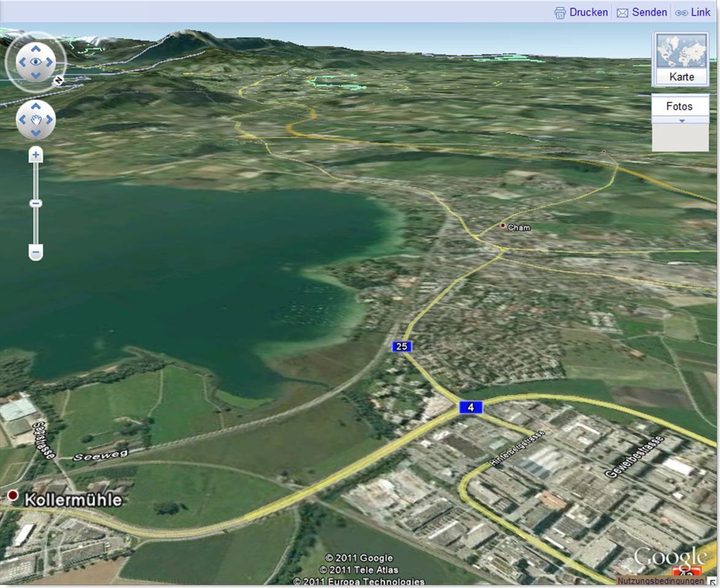This screenshot has height=588, width=720.
Task: Tilt view up with look-around up arrow
Action: point(36,48)
